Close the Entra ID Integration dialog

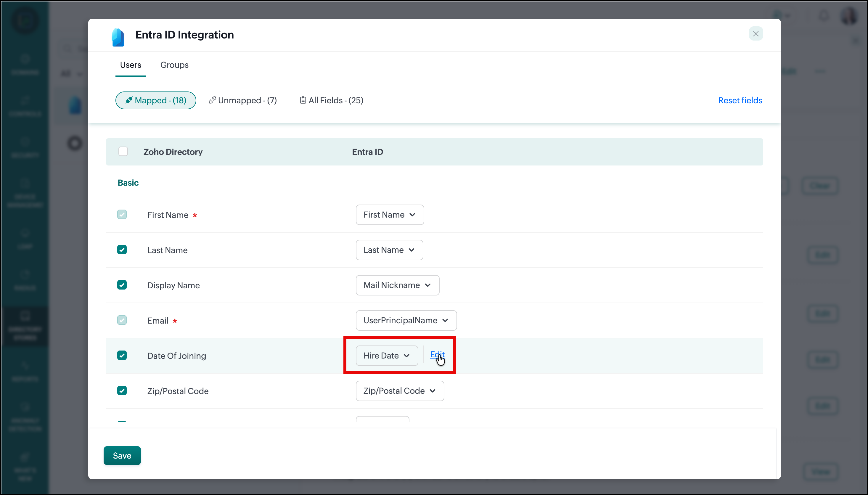pos(756,34)
